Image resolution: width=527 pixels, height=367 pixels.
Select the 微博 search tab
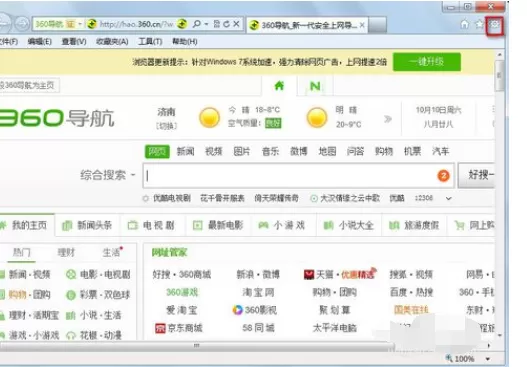tap(299, 152)
